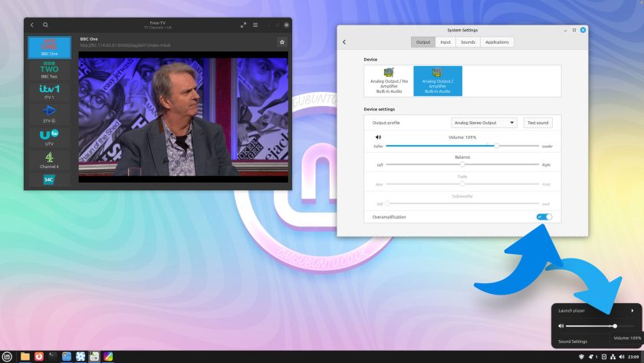Mute via speaker icon beside Volume slider
Image resolution: width=644 pixels, height=363 pixels.
(378, 137)
